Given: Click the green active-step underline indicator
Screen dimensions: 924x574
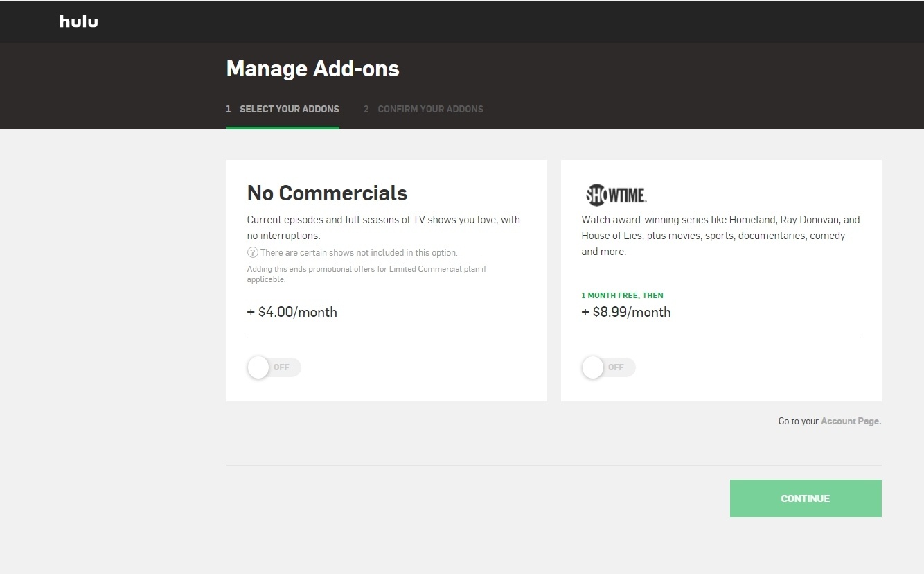Looking at the screenshot, I should coord(283,128).
